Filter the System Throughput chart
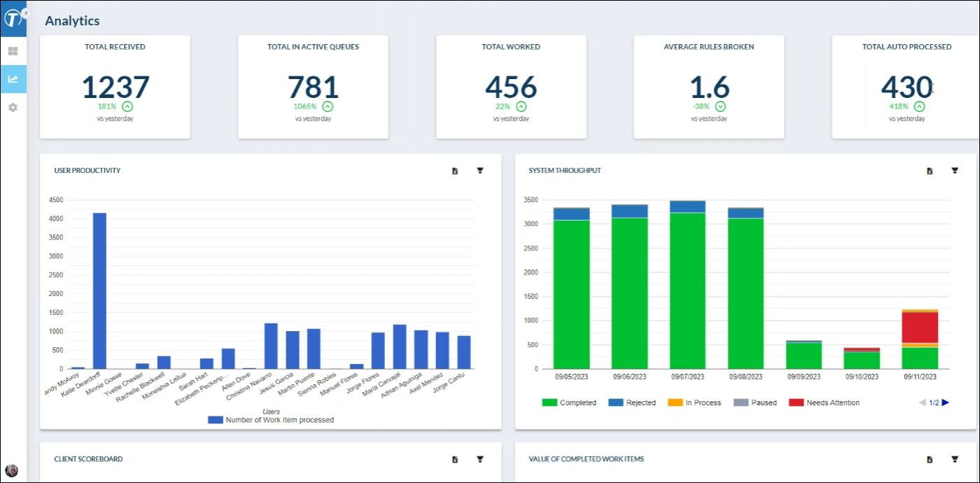This screenshot has width=980, height=483. point(955,171)
